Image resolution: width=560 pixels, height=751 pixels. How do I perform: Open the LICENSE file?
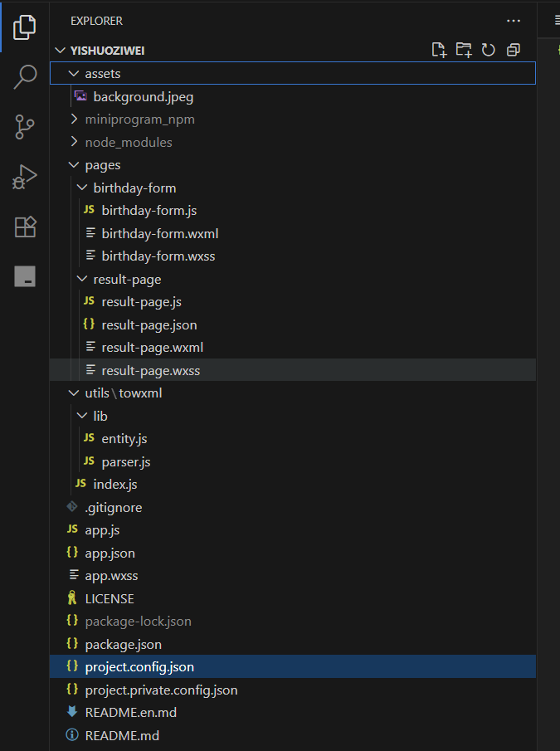(x=109, y=598)
